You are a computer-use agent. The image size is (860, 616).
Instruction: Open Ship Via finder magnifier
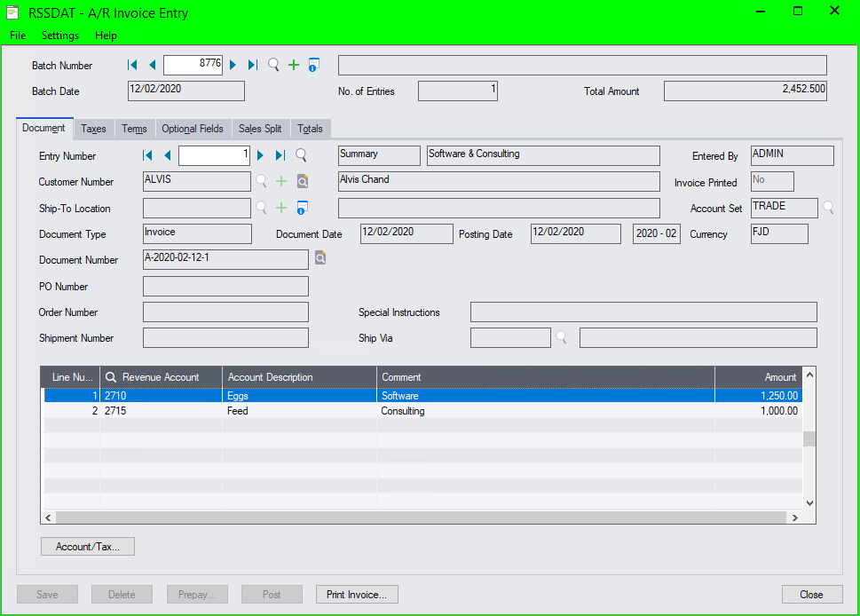(561, 338)
